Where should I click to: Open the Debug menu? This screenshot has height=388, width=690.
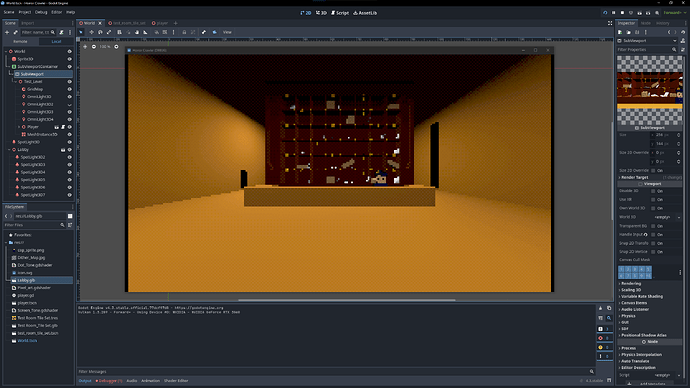tap(41, 12)
